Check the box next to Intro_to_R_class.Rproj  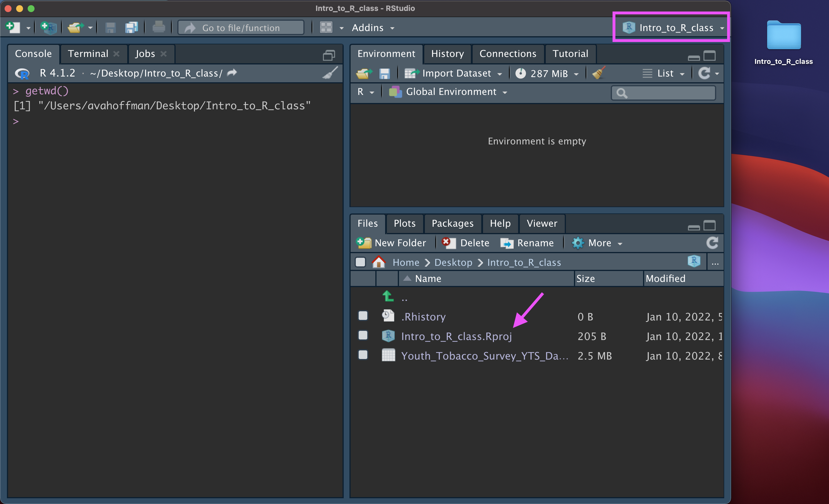pyautogui.click(x=363, y=335)
